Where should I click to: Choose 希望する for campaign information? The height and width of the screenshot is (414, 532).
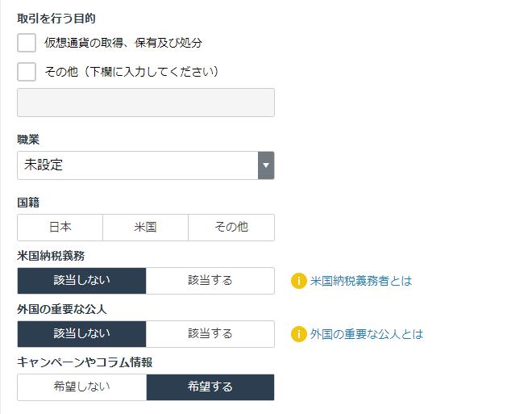210,387
